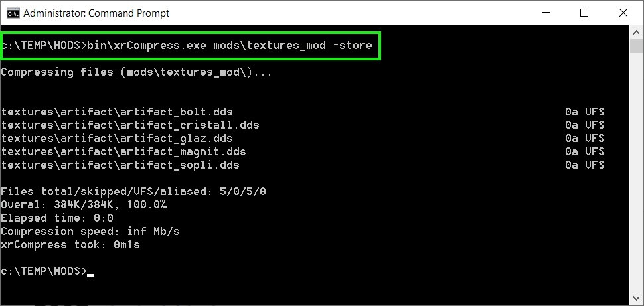Click the artifact_sopli.dds output line
The height and width of the screenshot is (306, 644).
click(120, 165)
